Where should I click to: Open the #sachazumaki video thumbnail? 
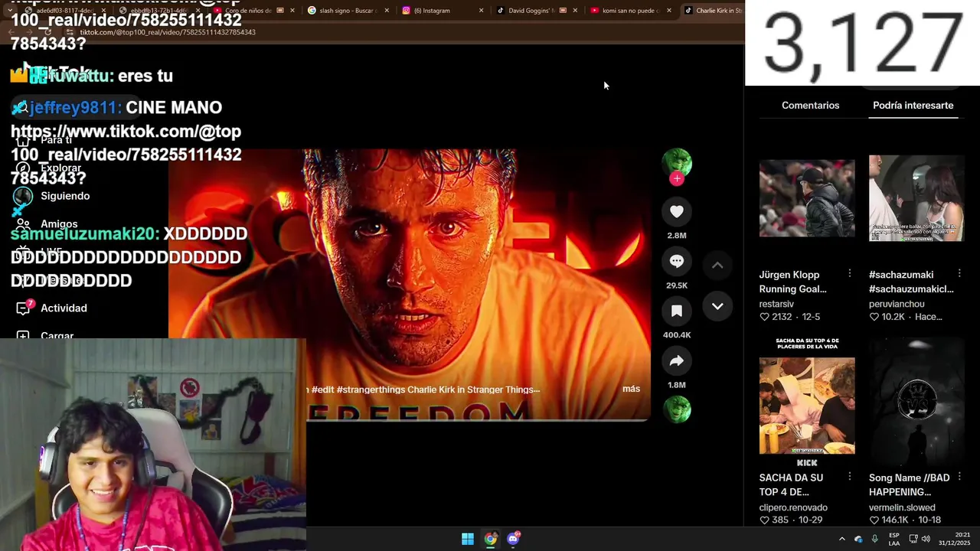(x=916, y=198)
